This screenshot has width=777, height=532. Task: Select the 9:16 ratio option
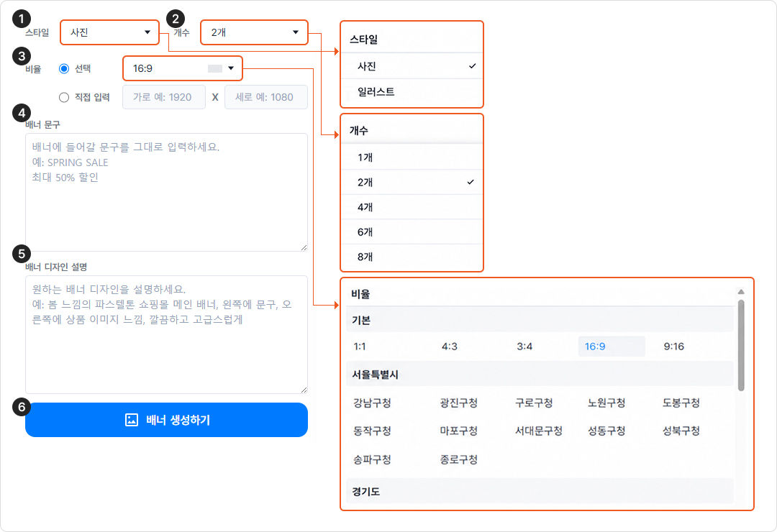674,347
